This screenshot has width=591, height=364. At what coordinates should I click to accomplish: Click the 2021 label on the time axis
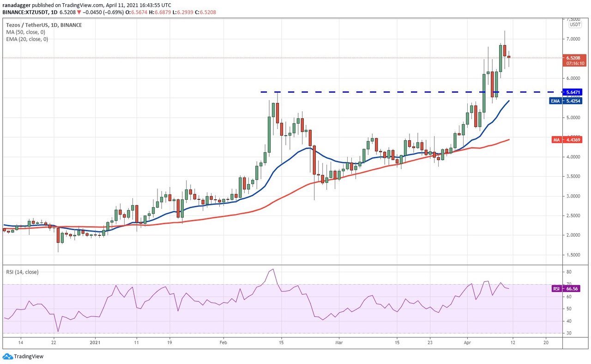pyautogui.click(x=95, y=343)
